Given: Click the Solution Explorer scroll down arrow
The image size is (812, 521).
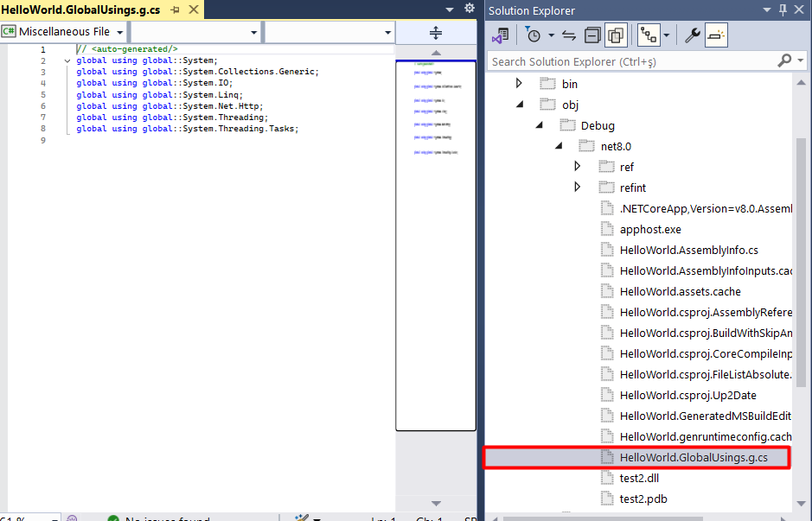Looking at the screenshot, I should point(801,504).
